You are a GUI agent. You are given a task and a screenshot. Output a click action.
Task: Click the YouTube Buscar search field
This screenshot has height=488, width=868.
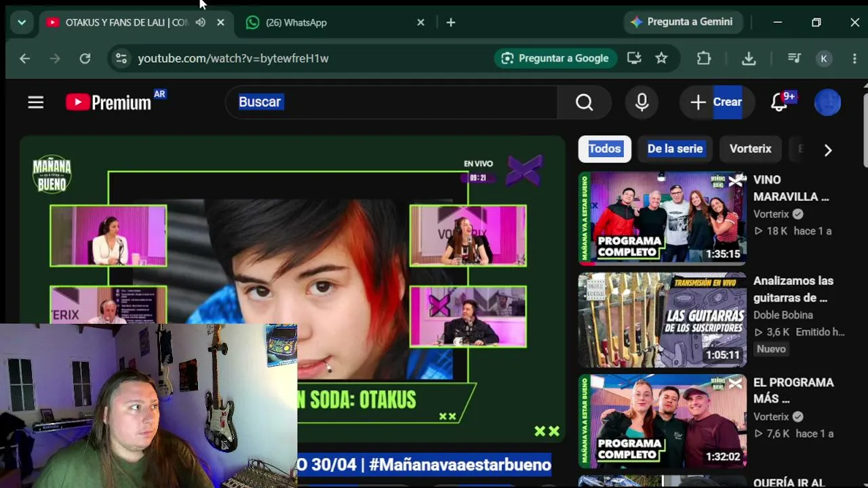(391, 102)
